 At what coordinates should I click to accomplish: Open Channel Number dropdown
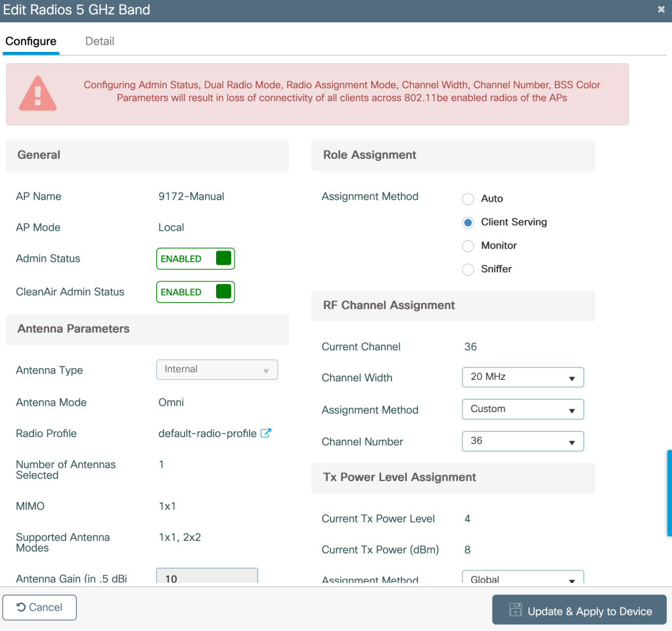(x=523, y=441)
